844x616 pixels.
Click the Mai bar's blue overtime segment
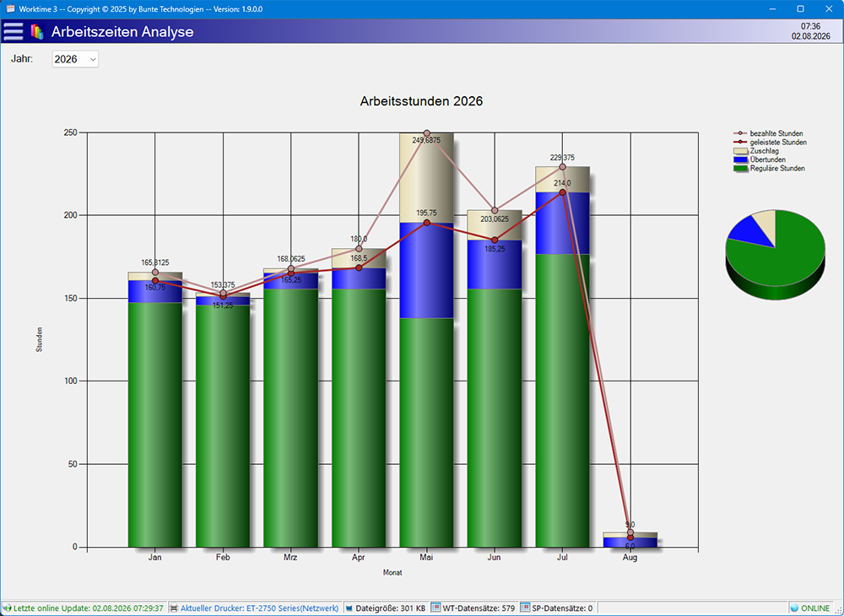(426, 271)
